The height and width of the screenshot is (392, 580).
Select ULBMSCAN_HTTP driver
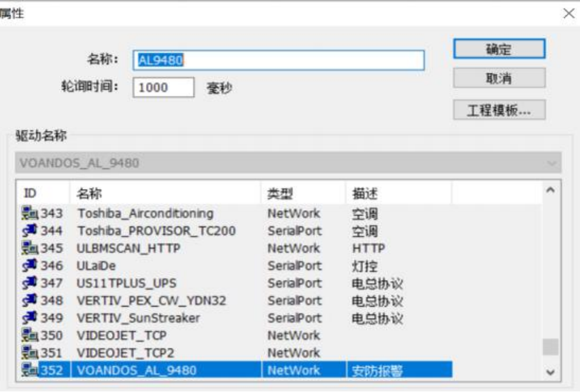(x=128, y=248)
